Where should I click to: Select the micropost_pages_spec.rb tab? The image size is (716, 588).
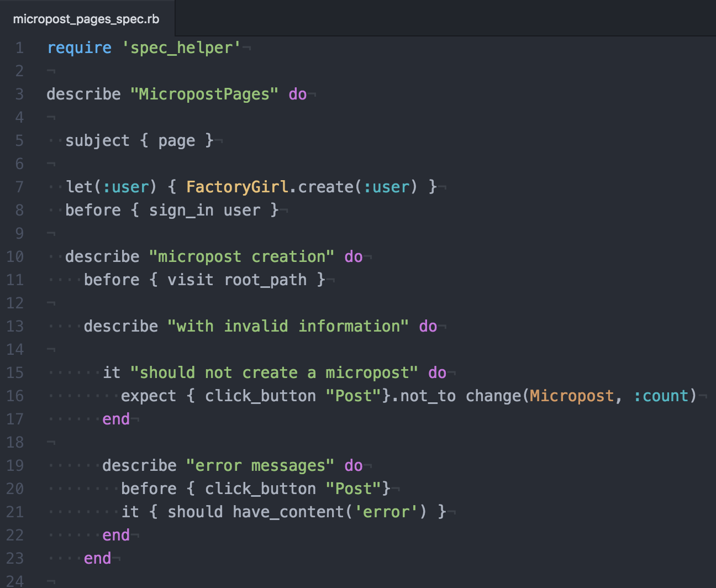click(x=86, y=19)
